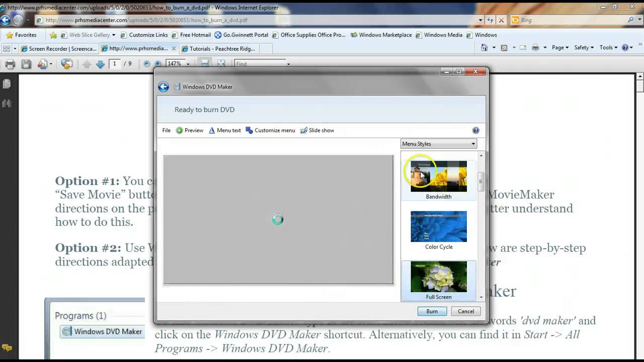The width and height of the screenshot is (644, 362).
Task: Click the red stop loading icon
Action: (x=501, y=20)
